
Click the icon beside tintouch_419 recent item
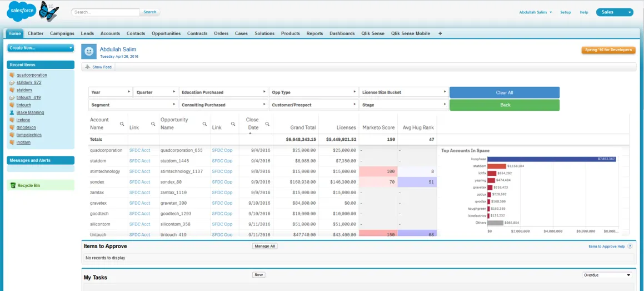pyautogui.click(x=12, y=97)
